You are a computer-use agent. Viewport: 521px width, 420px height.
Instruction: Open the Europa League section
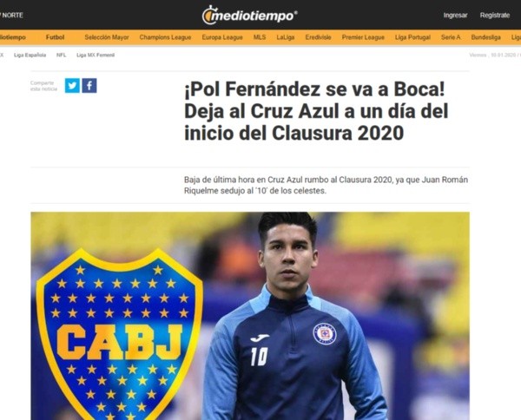[222, 37]
